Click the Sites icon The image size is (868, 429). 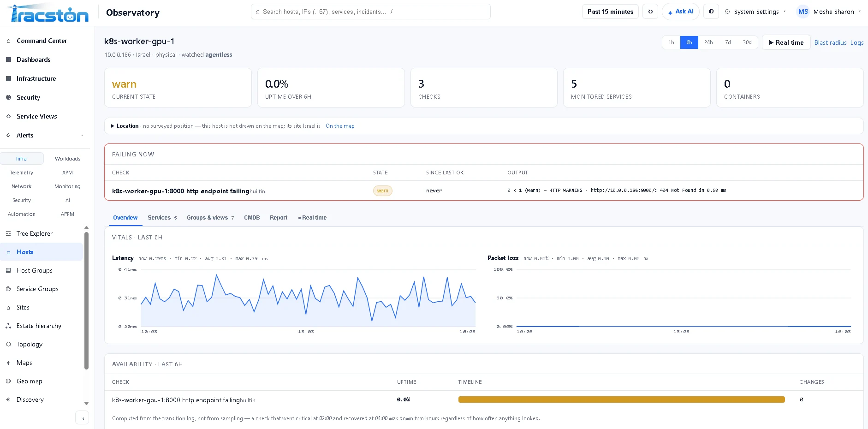[x=8, y=308]
